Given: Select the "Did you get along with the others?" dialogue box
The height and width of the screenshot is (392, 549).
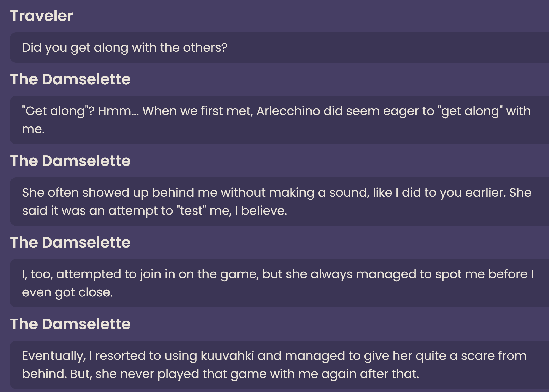Looking at the screenshot, I should 279,47.
